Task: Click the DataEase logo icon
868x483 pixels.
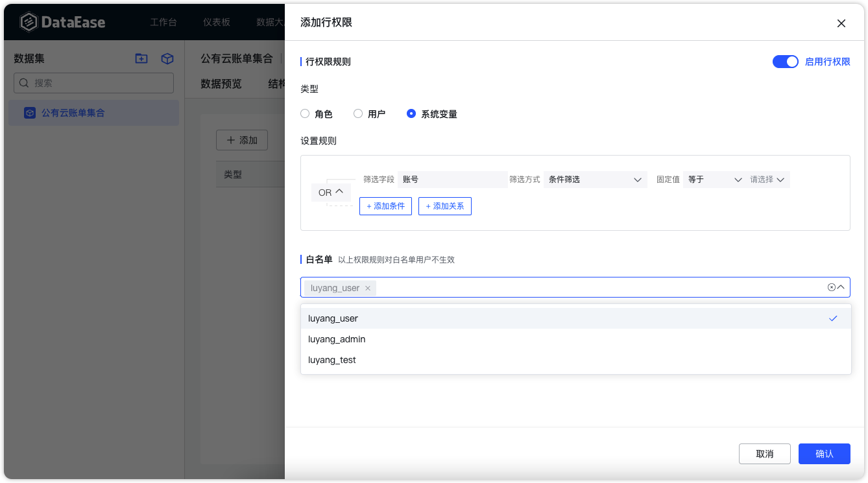Action: 28,22
